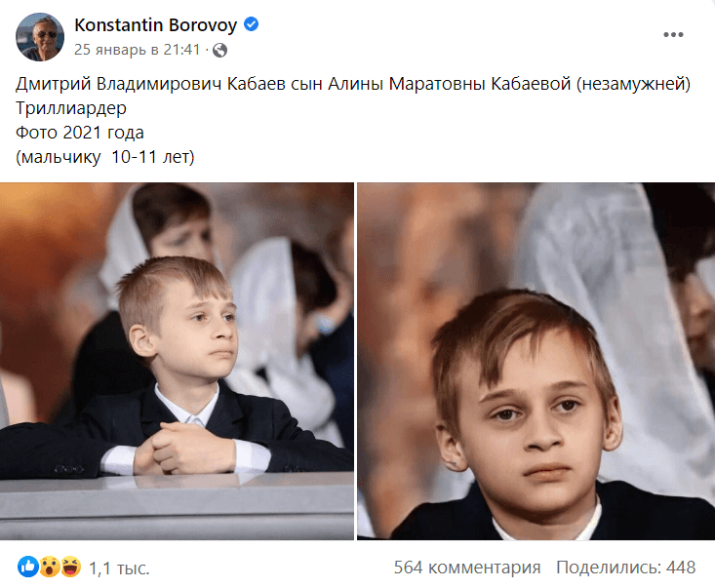Show the 1,1 тыс. reactions list

119,568
